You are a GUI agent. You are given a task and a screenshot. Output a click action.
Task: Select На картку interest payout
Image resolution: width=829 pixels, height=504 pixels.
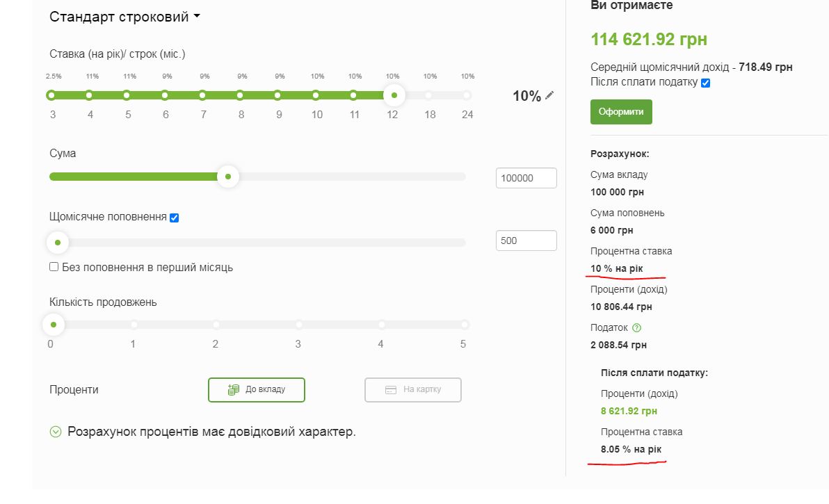point(413,390)
